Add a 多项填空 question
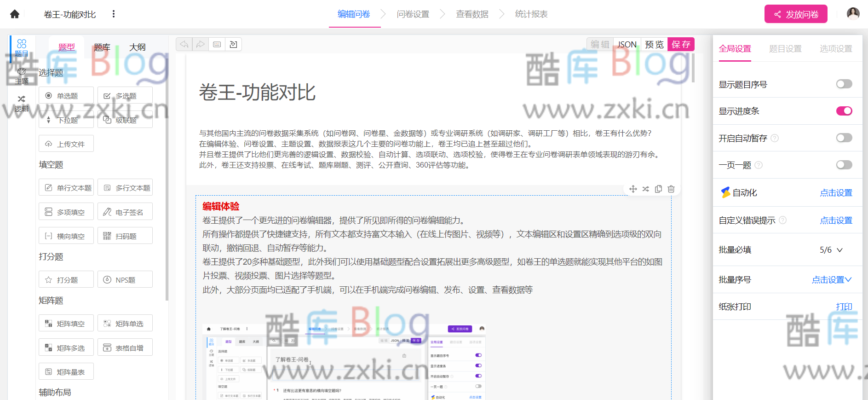This screenshot has width=868, height=400. [x=66, y=212]
